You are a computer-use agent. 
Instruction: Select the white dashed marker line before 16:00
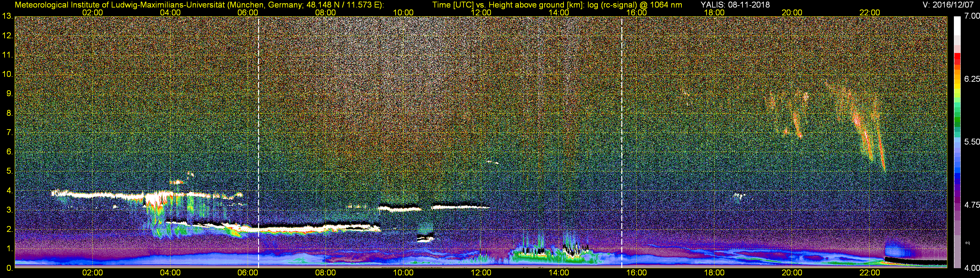tap(622, 142)
